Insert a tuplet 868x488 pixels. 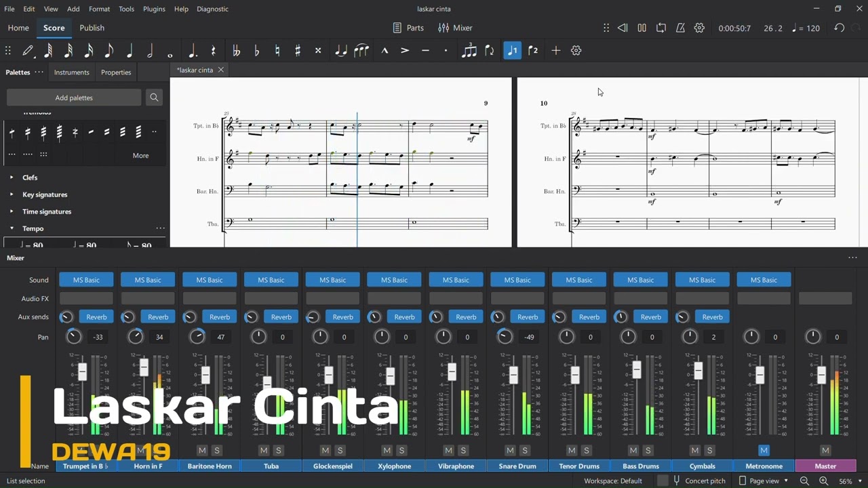tap(469, 51)
